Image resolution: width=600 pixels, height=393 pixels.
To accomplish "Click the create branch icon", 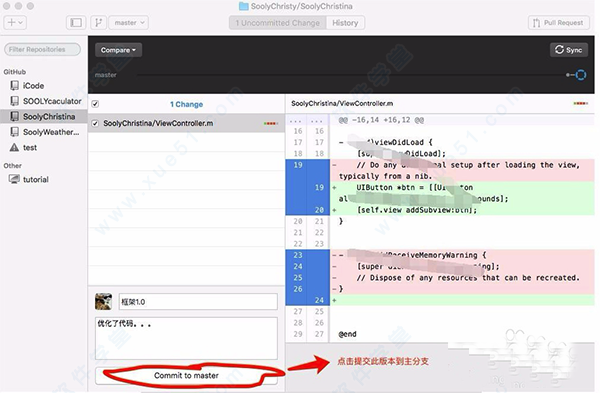I will (x=98, y=23).
